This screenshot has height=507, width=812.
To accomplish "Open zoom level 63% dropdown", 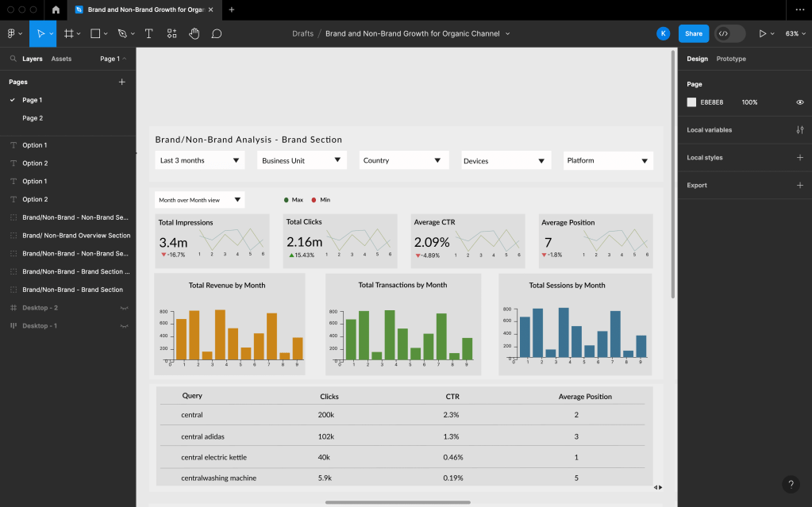I will tap(795, 33).
